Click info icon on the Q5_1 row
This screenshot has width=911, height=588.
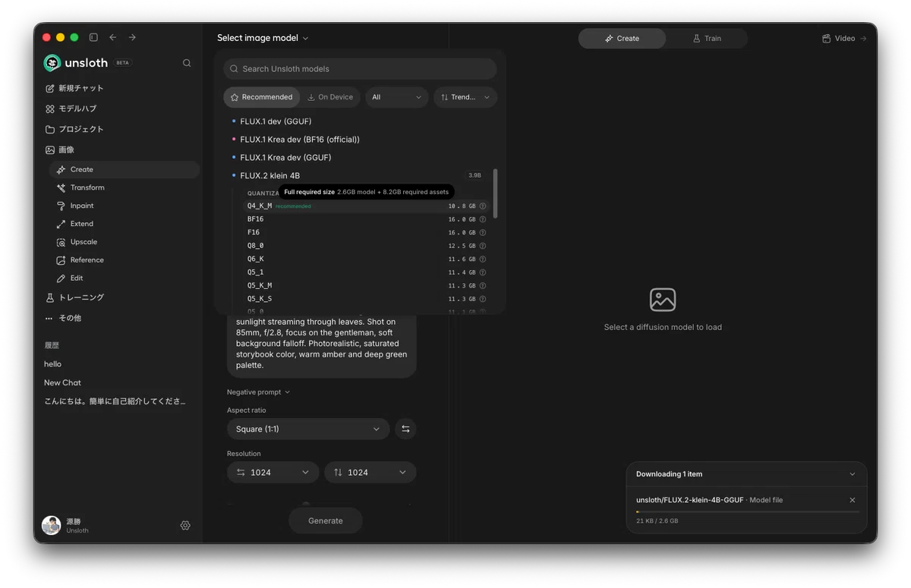tap(483, 272)
